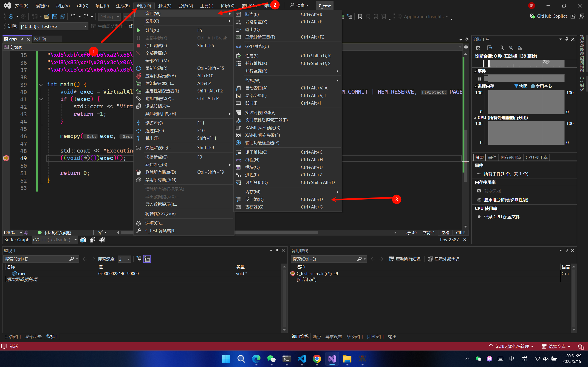Viewport: 588px width, 367px height.
Task: Toggle breakpoint on line 49 marker
Action: click(x=6, y=158)
